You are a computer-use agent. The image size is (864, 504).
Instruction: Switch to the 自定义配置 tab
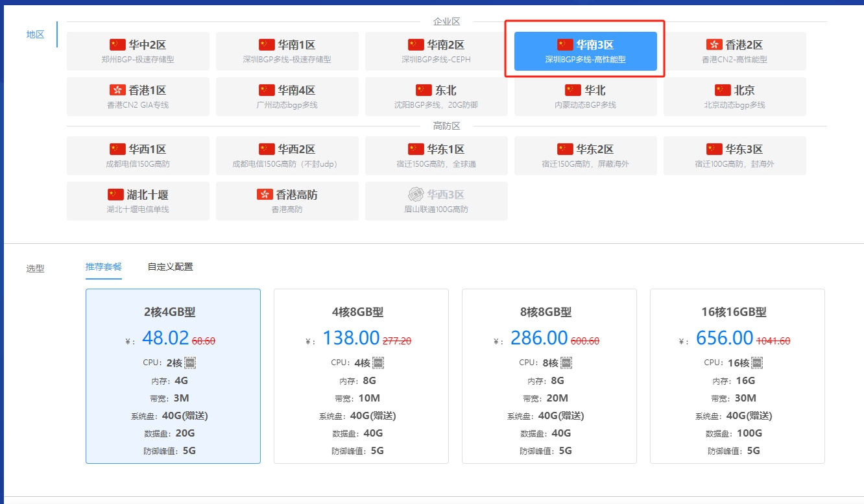point(171,267)
